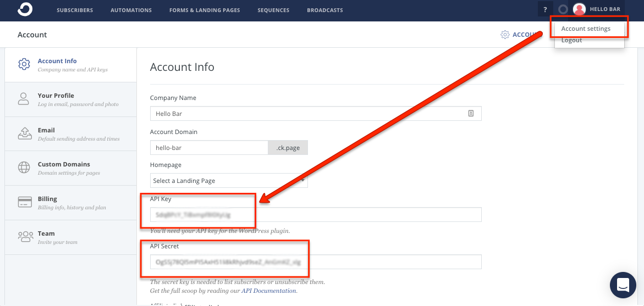Screen dimensions: 644x306
Task: Click into the API Secret field
Action: pyautogui.click(x=316, y=262)
